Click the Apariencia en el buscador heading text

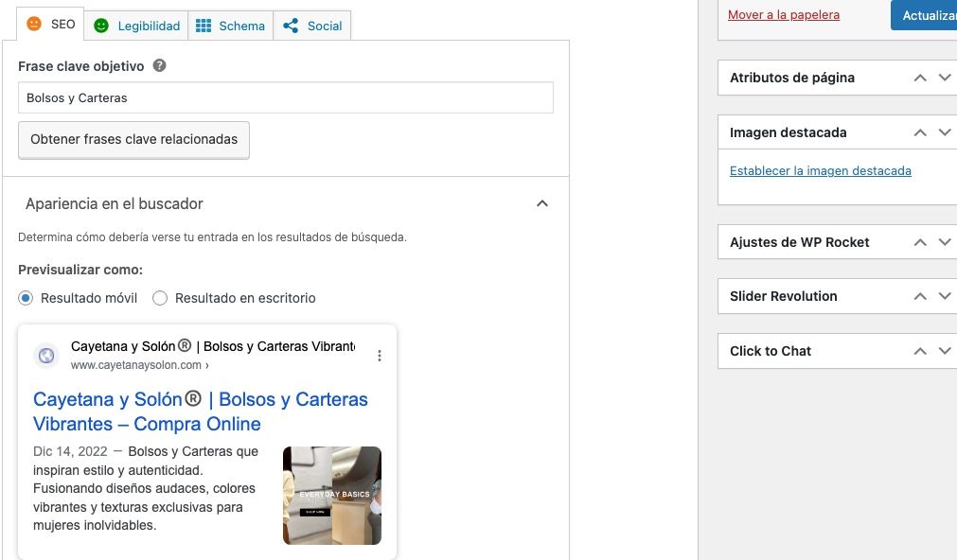tap(115, 203)
